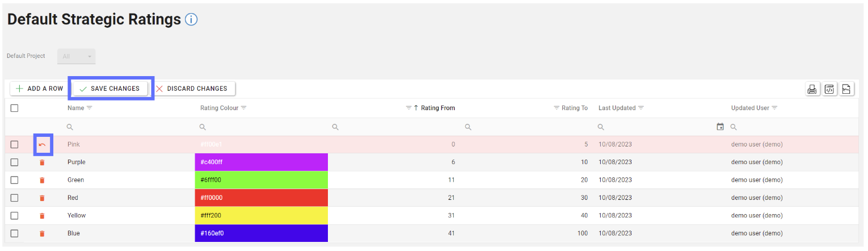Click the print icon in grid toolbar

tap(812, 89)
